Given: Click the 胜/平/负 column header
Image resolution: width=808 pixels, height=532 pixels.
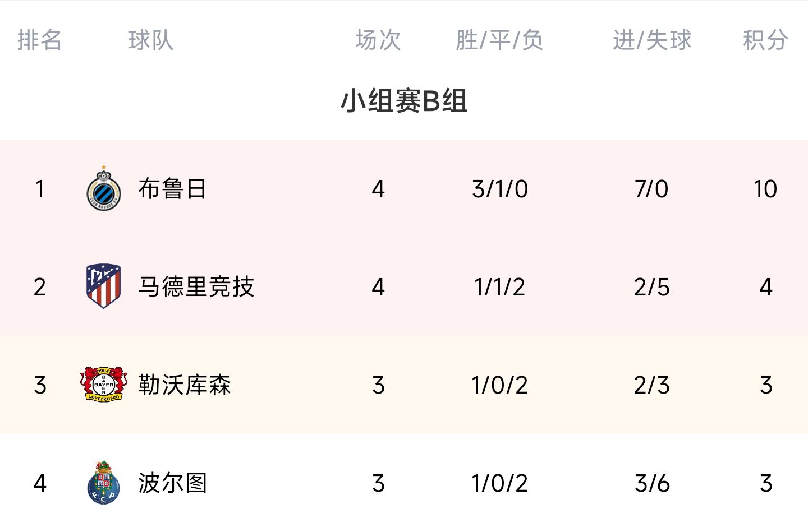Looking at the screenshot, I should tap(499, 40).
